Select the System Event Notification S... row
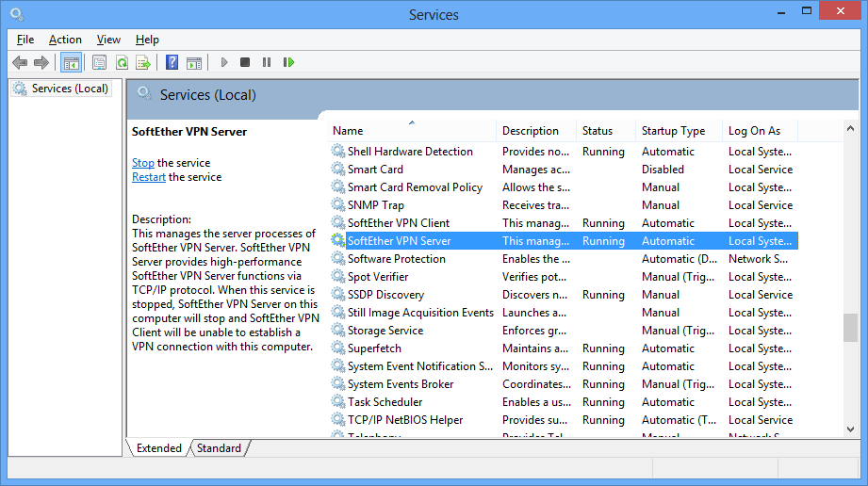Image resolution: width=868 pixels, height=486 pixels. point(564,365)
